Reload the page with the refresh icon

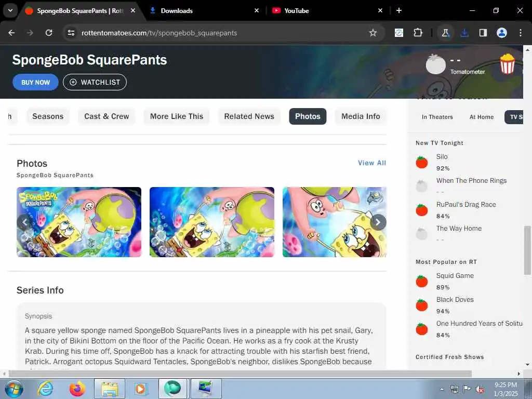pos(49,33)
